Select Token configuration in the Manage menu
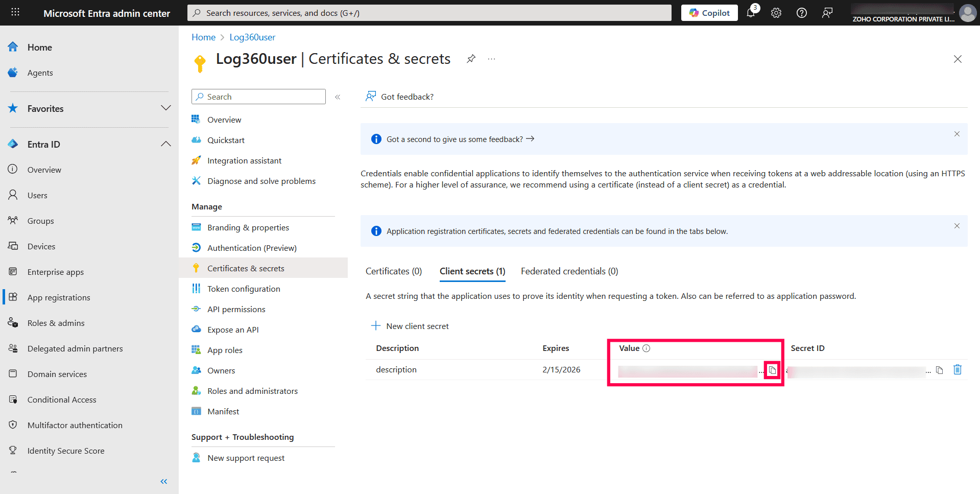980x494 pixels. (x=244, y=288)
